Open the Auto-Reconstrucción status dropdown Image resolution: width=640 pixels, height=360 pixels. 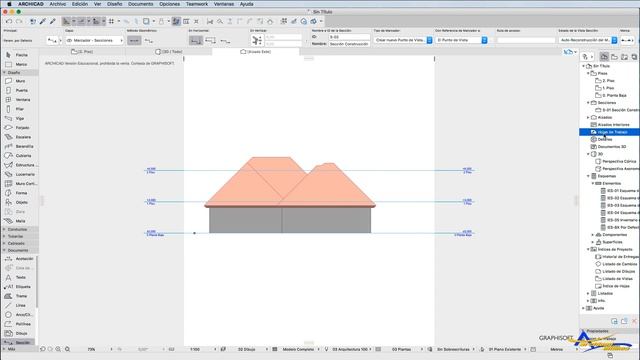(588, 40)
